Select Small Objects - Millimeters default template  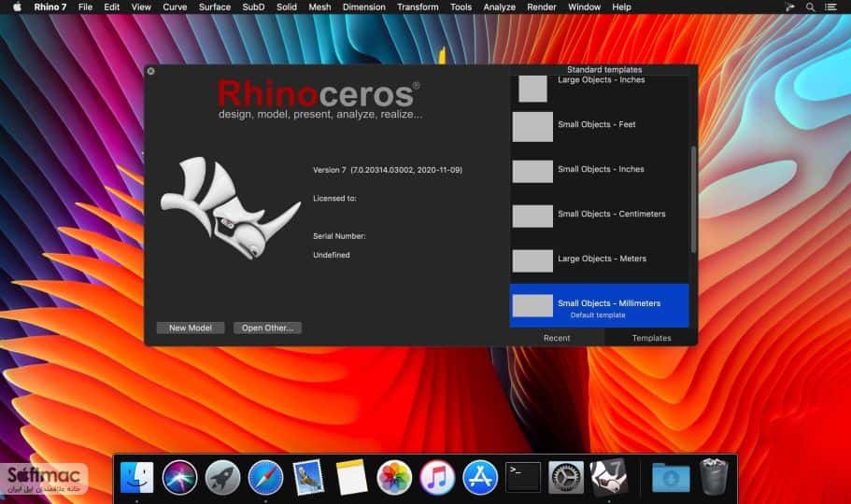pos(599,305)
